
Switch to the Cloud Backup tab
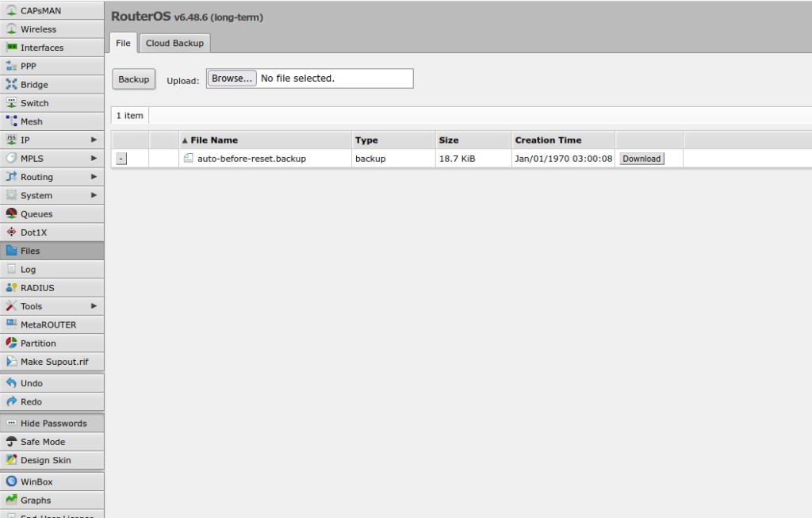coord(174,43)
